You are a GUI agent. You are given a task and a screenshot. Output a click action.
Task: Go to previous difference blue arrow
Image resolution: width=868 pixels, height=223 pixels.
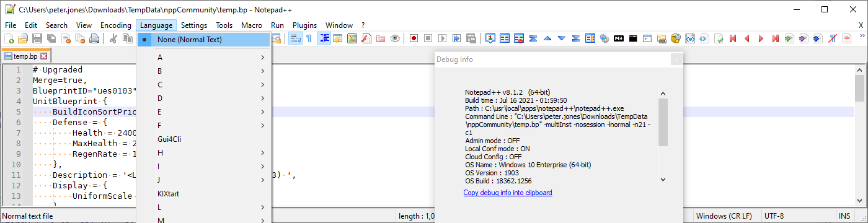tap(547, 38)
